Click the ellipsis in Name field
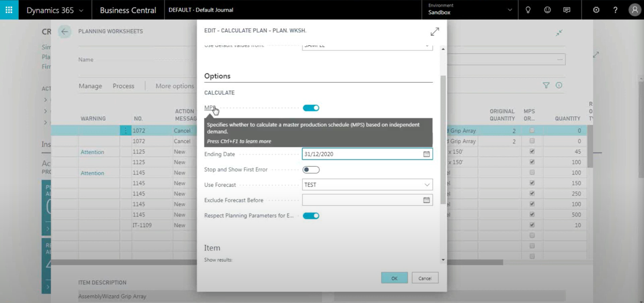The image size is (644, 303). tap(560, 59)
